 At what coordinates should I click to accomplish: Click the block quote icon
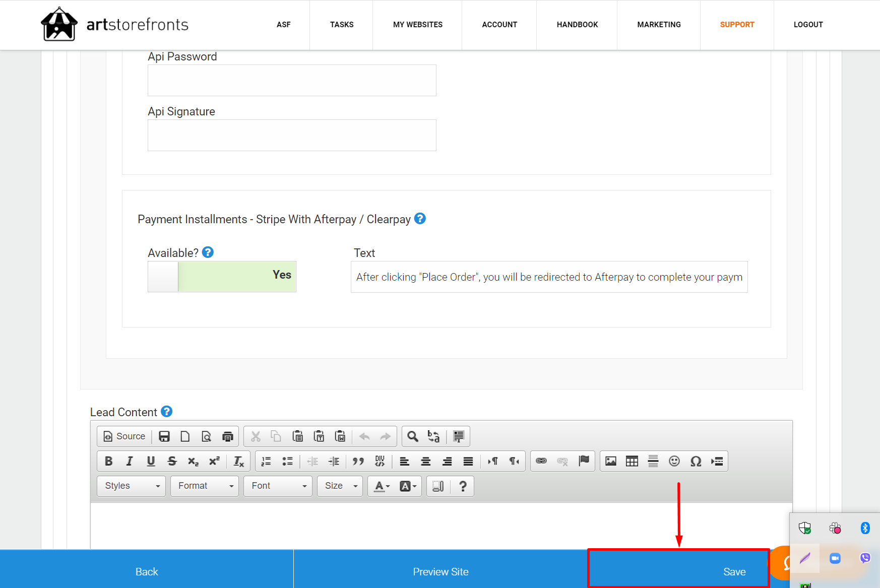tap(358, 461)
